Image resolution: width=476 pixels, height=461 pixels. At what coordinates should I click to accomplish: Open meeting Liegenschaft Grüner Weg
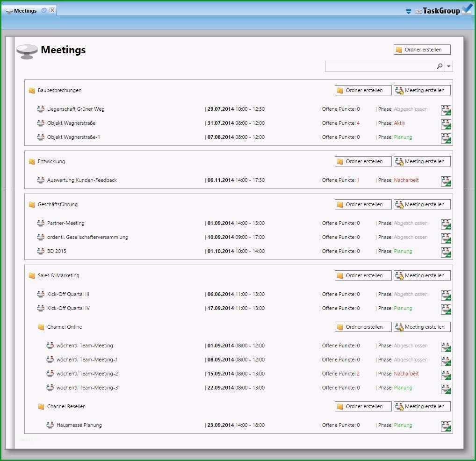(x=76, y=109)
